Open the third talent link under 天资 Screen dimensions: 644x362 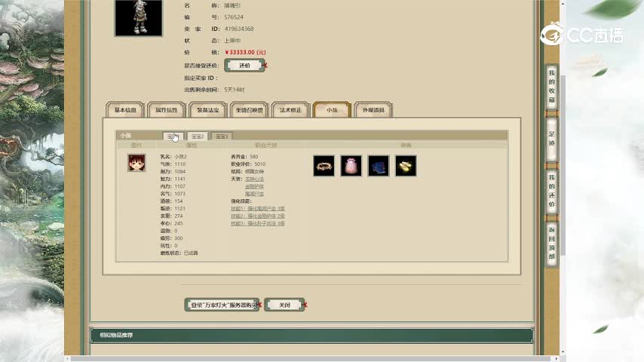255,194
